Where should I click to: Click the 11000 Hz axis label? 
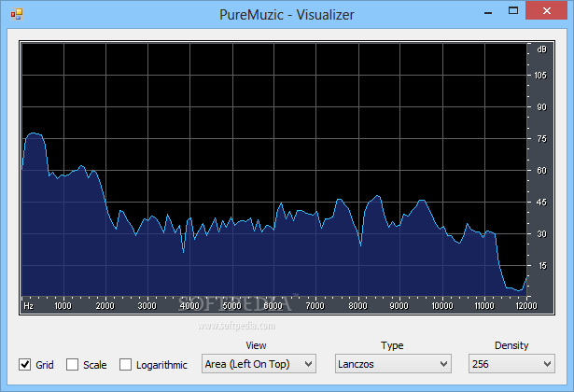(x=484, y=305)
